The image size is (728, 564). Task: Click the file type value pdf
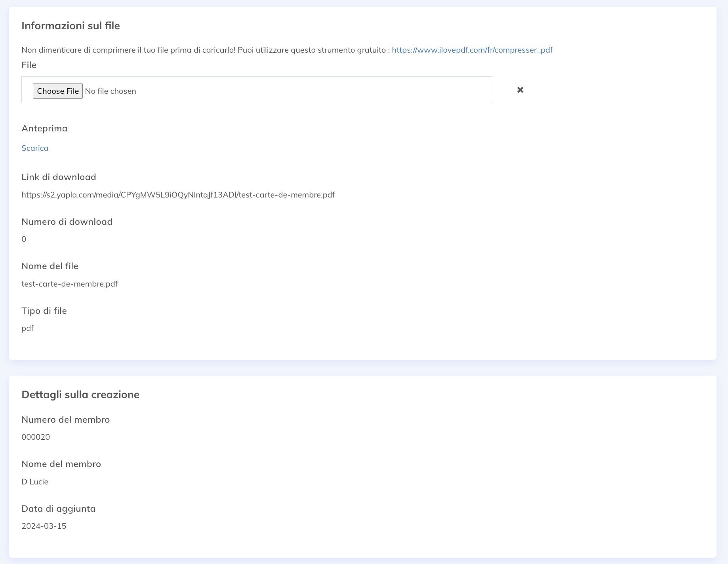[x=27, y=328]
